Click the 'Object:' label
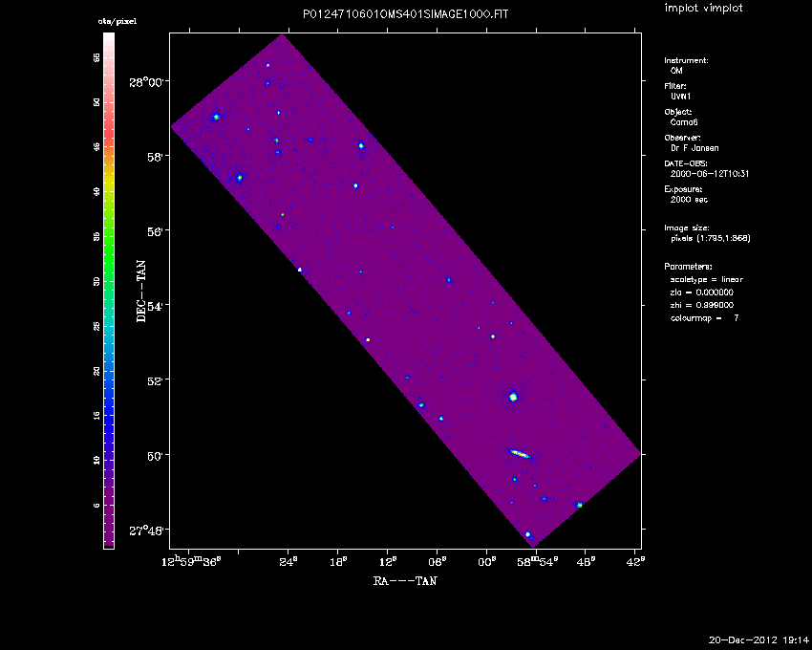 pyautogui.click(x=678, y=112)
